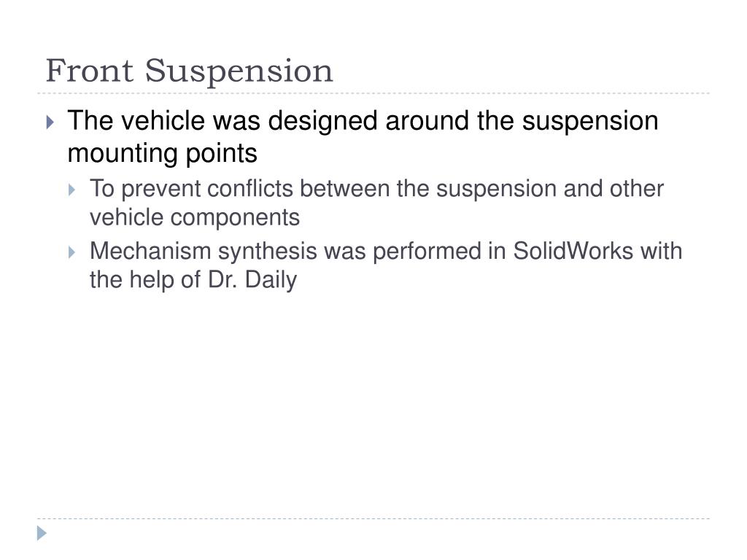
Task: Select the 'Front Suspension' slide title
Action: tap(189, 71)
